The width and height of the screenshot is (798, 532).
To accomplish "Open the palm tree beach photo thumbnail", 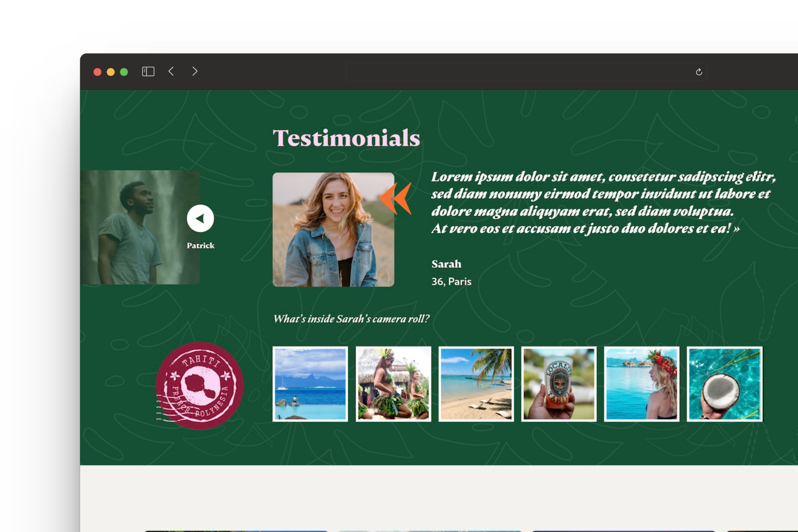I will [x=476, y=384].
